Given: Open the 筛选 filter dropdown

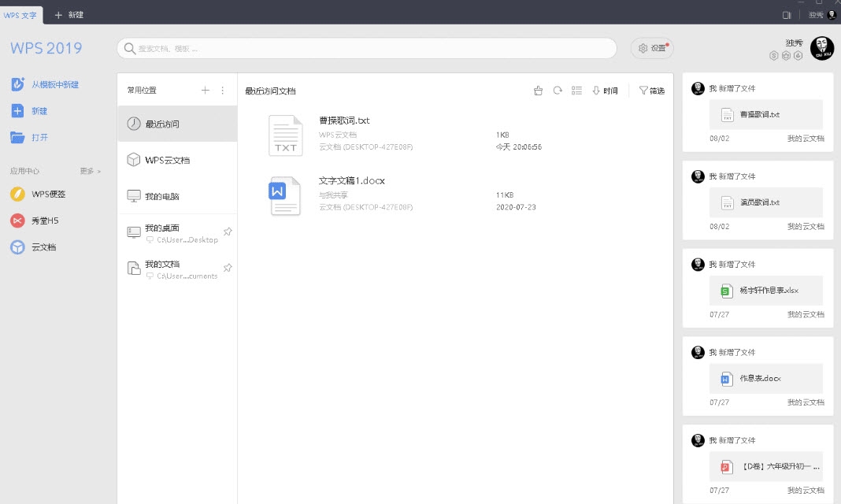Looking at the screenshot, I should pos(651,91).
